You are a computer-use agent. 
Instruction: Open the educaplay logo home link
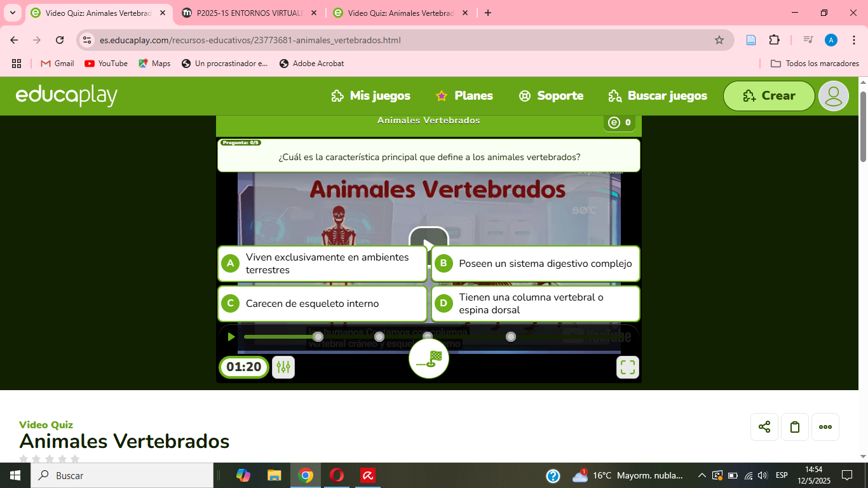[67, 96]
